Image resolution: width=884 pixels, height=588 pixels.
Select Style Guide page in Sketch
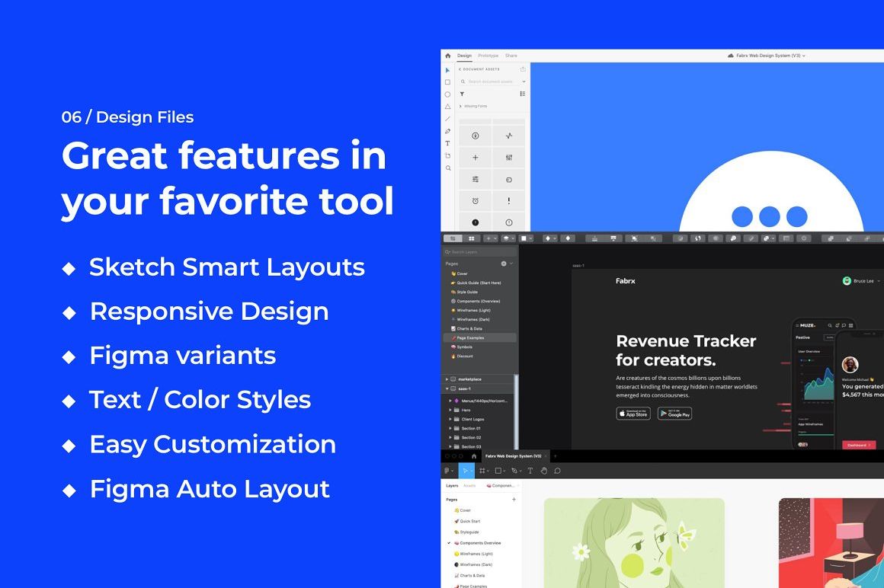click(467, 292)
